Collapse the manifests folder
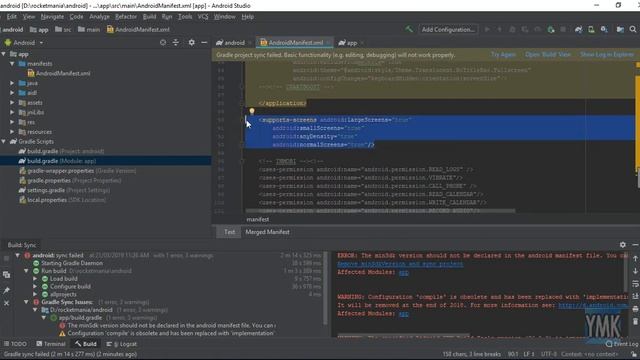 coord(12,64)
